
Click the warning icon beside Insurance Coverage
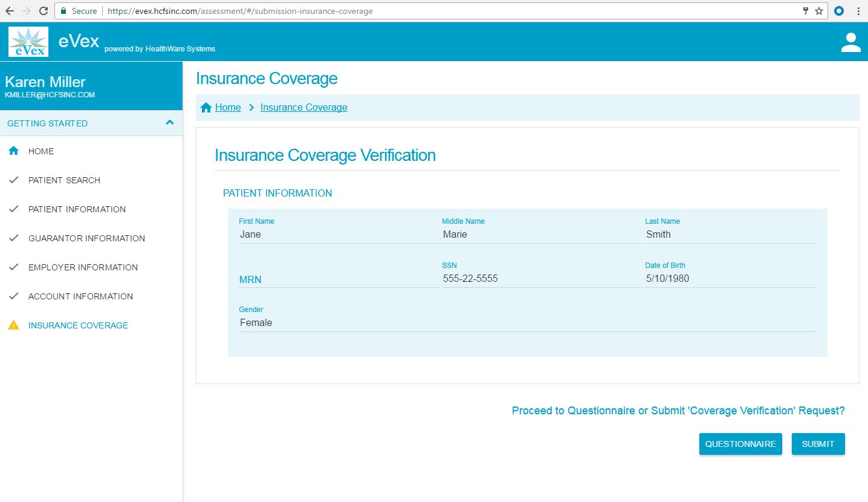click(x=13, y=325)
